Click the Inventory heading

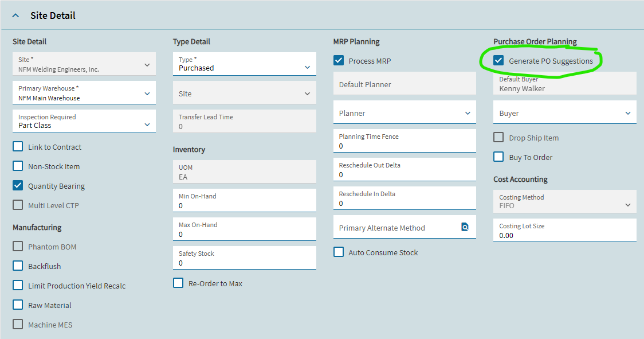pos(189,149)
